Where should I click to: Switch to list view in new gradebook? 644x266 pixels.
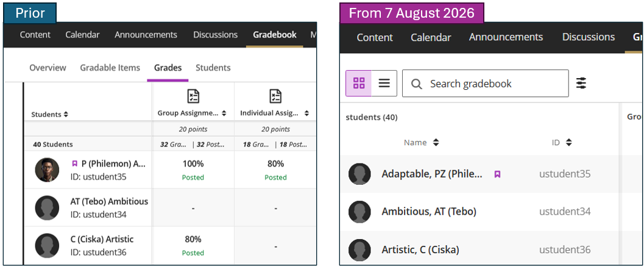pos(384,83)
